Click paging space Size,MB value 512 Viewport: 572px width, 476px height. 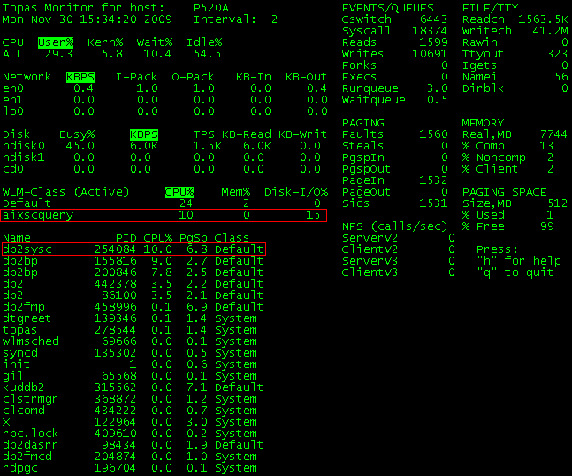[558, 204]
